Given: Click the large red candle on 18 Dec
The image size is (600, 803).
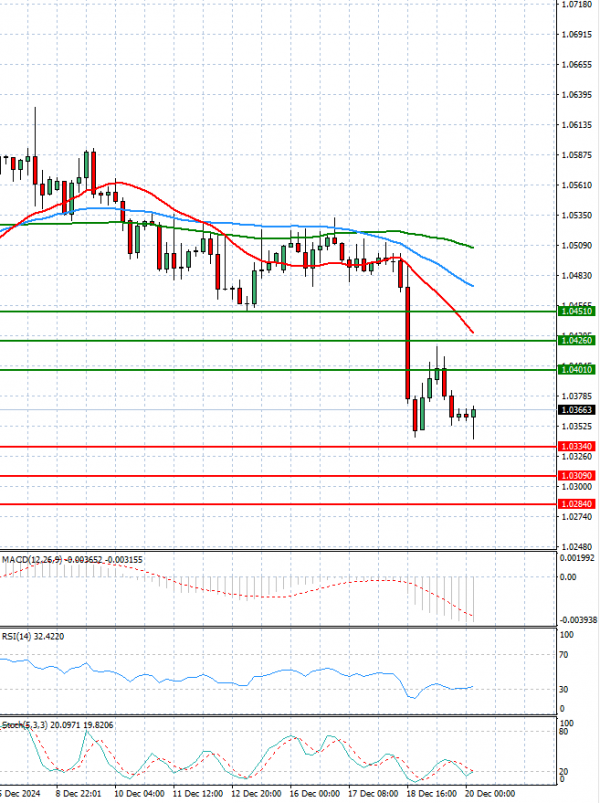Looking at the screenshot, I should tap(408, 343).
